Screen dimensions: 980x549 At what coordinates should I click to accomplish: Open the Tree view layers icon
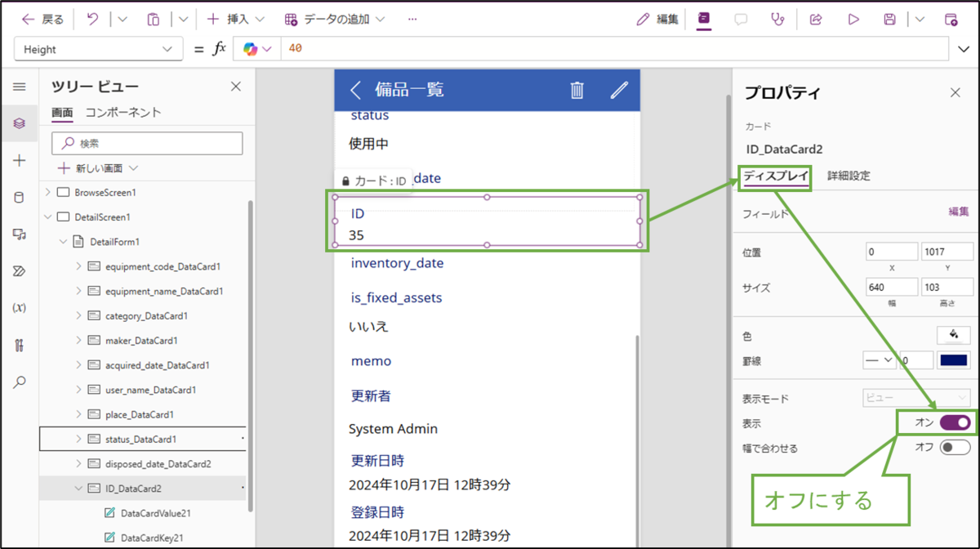tap(20, 123)
